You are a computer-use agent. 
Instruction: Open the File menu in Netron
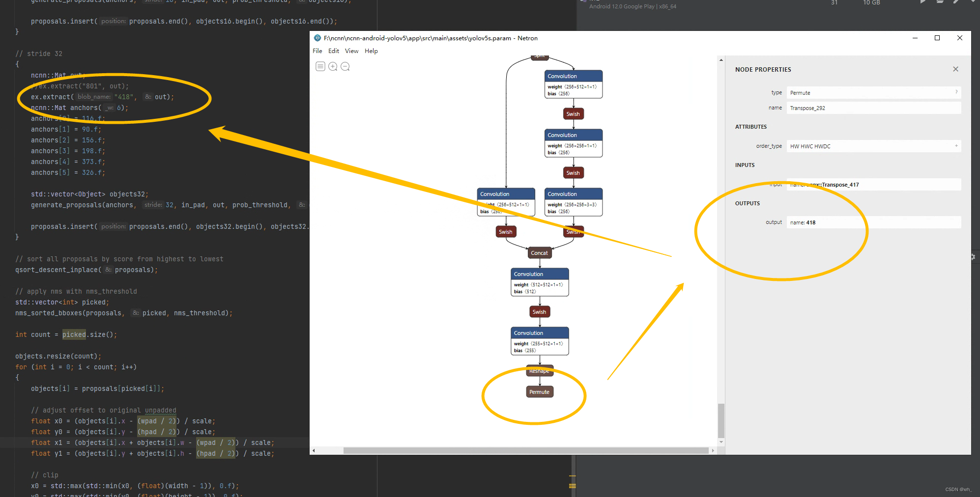(317, 51)
